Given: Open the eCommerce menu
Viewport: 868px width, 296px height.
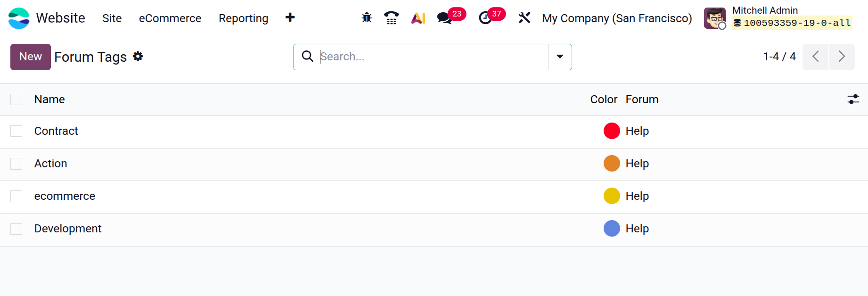Looking at the screenshot, I should click(170, 18).
